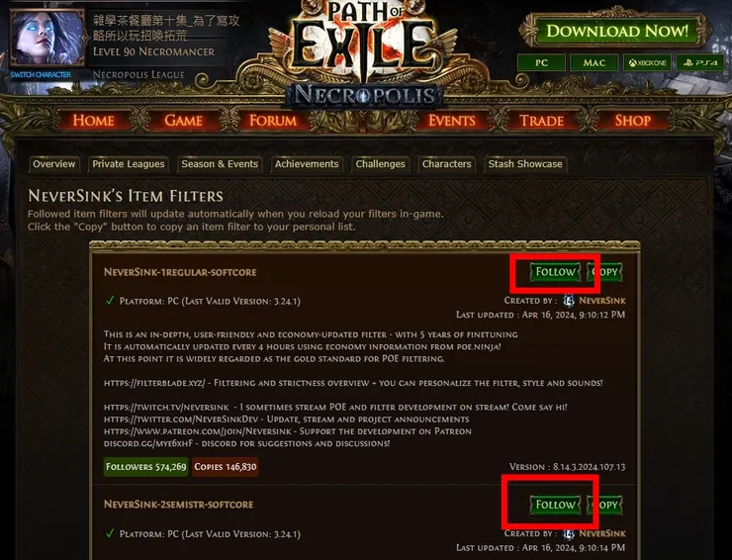Open the Shop menu

[x=632, y=121]
